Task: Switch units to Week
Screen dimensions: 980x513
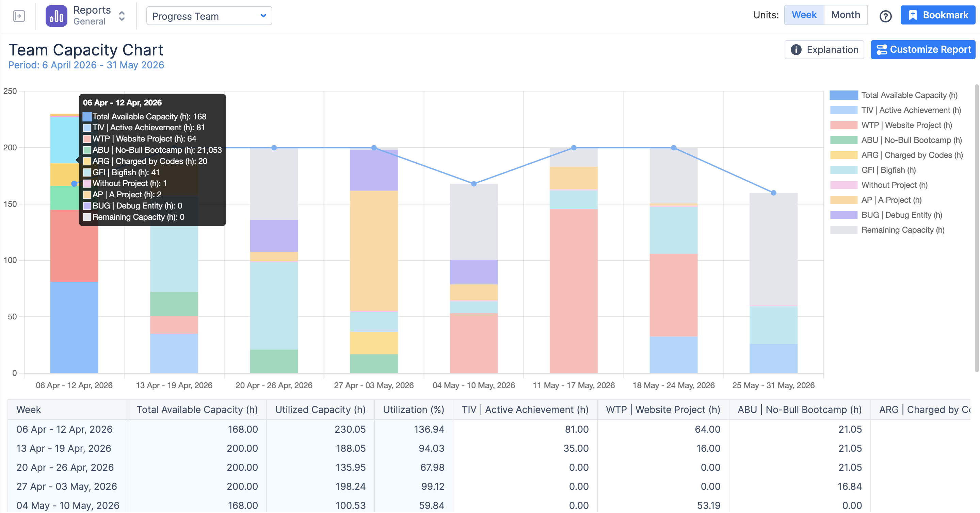Action: [804, 15]
